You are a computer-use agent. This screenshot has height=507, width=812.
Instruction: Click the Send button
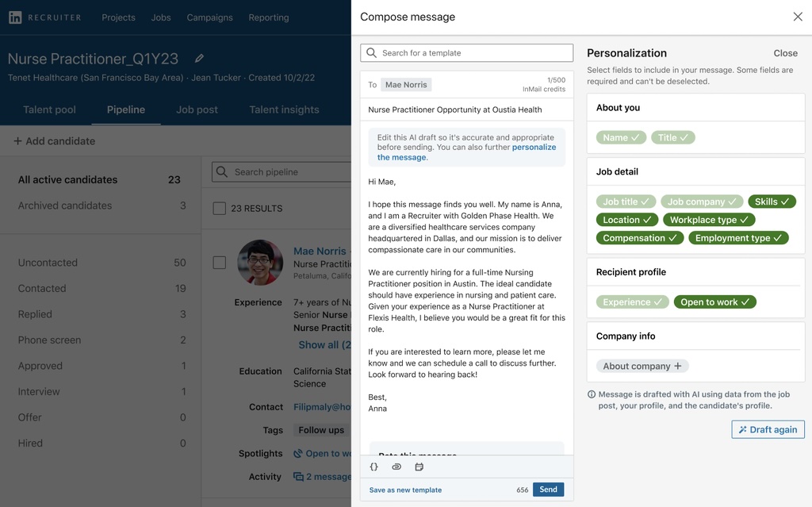click(x=549, y=490)
